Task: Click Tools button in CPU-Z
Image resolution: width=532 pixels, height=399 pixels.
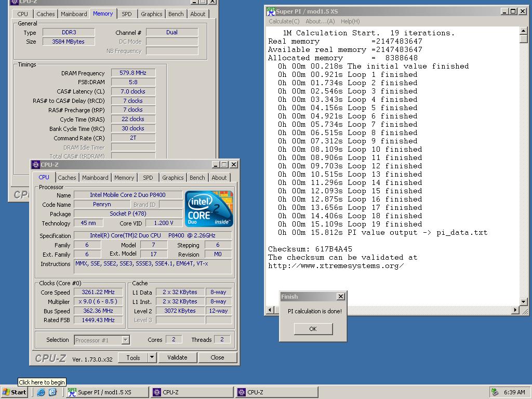Action: click(x=133, y=357)
